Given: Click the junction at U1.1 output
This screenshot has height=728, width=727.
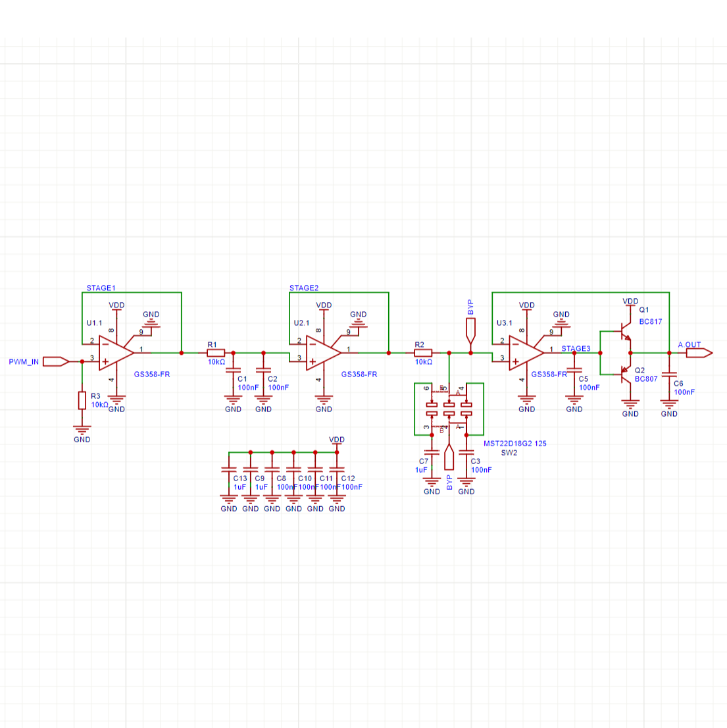Looking at the screenshot, I should point(182,353).
